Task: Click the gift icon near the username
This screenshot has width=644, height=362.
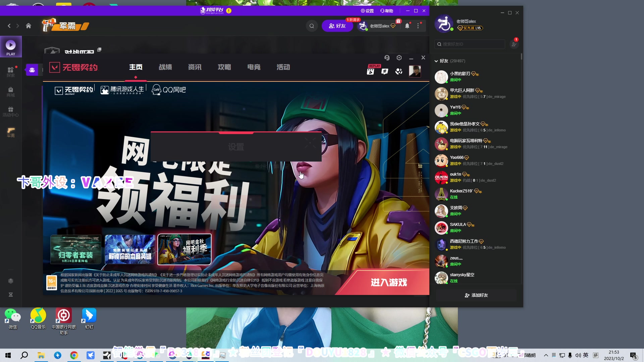Action: pos(398,21)
